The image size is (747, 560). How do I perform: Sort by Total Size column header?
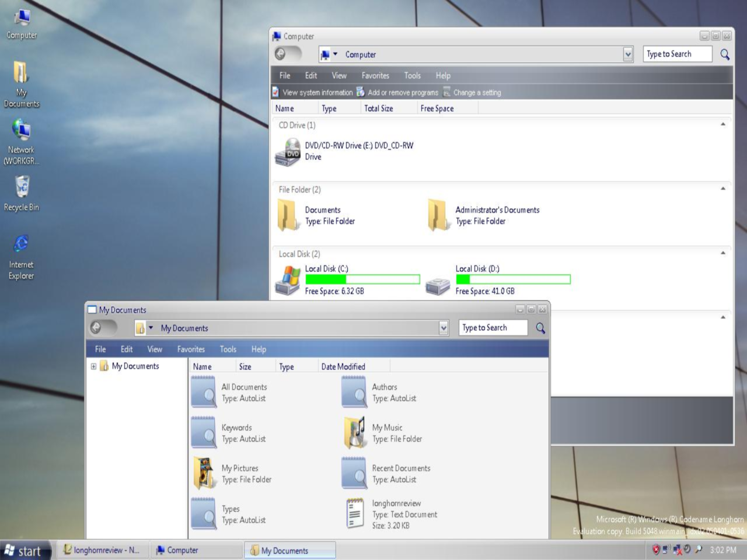tap(388, 108)
